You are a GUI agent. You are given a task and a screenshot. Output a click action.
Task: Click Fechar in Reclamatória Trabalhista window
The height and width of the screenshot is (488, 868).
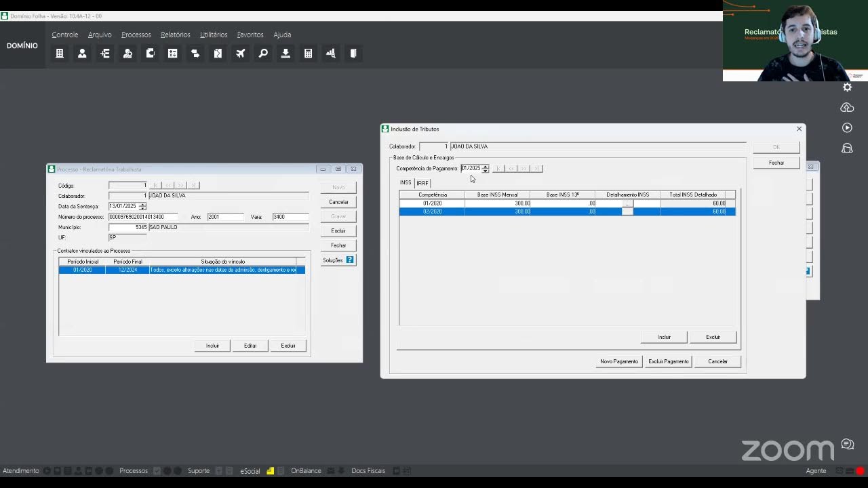[x=338, y=245]
